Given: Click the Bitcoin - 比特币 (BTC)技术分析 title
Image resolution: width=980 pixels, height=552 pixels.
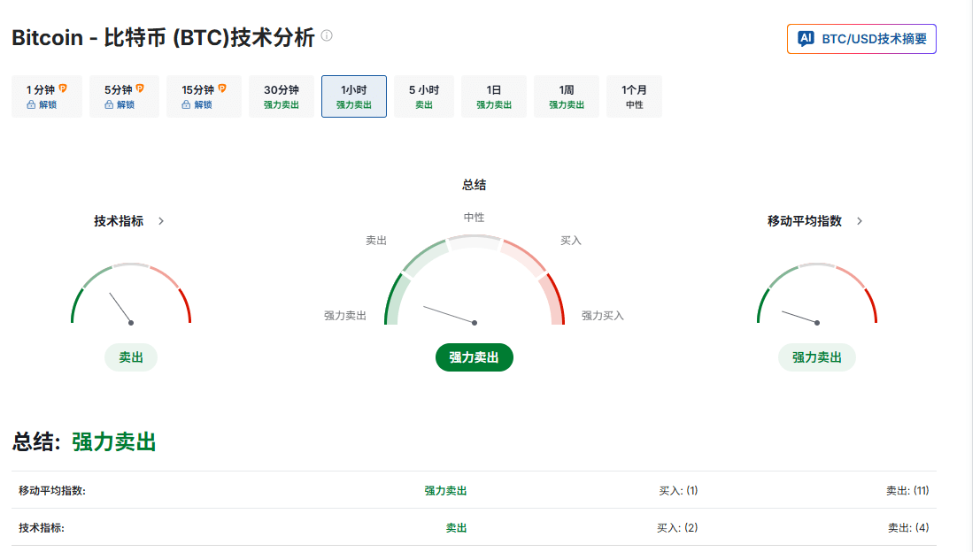Looking at the screenshot, I should point(163,37).
